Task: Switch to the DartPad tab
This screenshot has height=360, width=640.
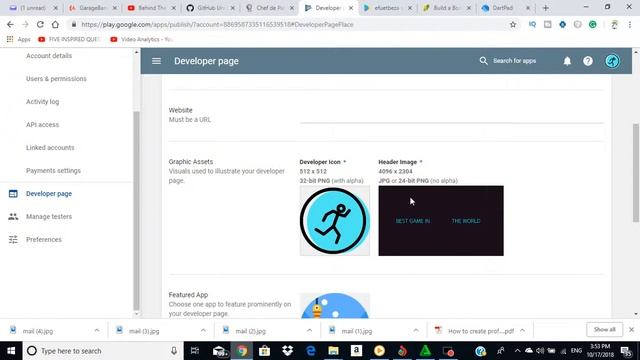Action: [506, 8]
